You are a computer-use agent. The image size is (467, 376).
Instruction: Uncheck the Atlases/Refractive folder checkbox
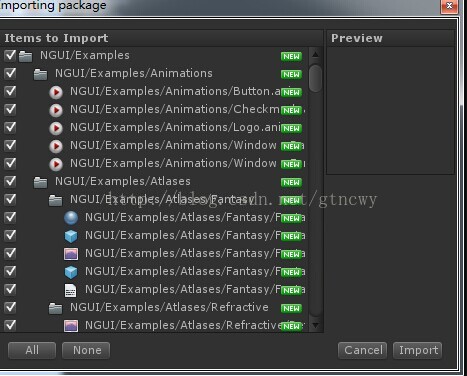coord(10,307)
